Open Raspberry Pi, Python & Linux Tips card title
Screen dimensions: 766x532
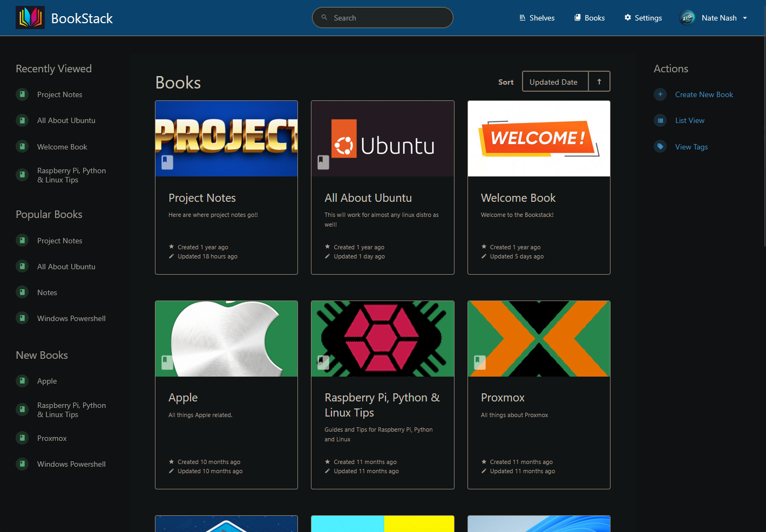coord(382,405)
